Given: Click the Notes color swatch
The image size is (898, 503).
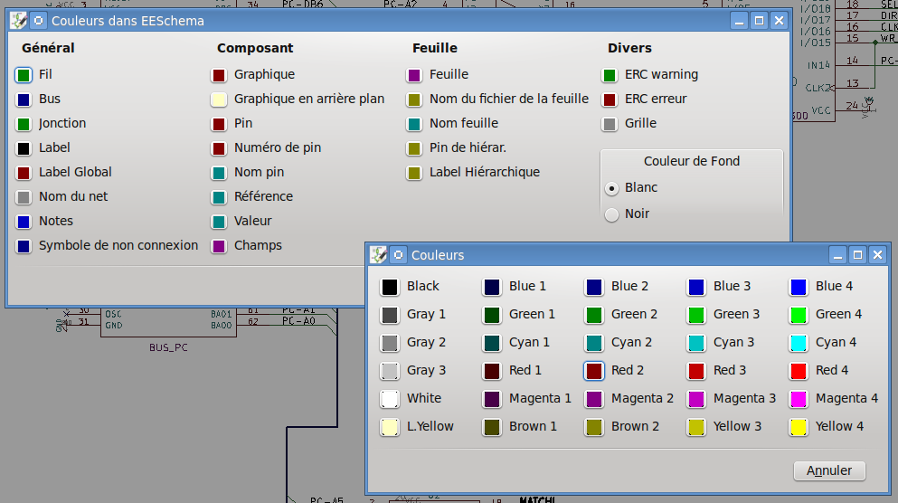Looking at the screenshot, I should (23, 222).
